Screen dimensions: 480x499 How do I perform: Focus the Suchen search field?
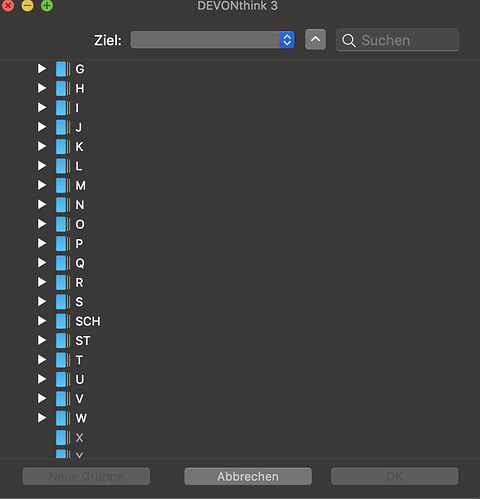point(397,40)
